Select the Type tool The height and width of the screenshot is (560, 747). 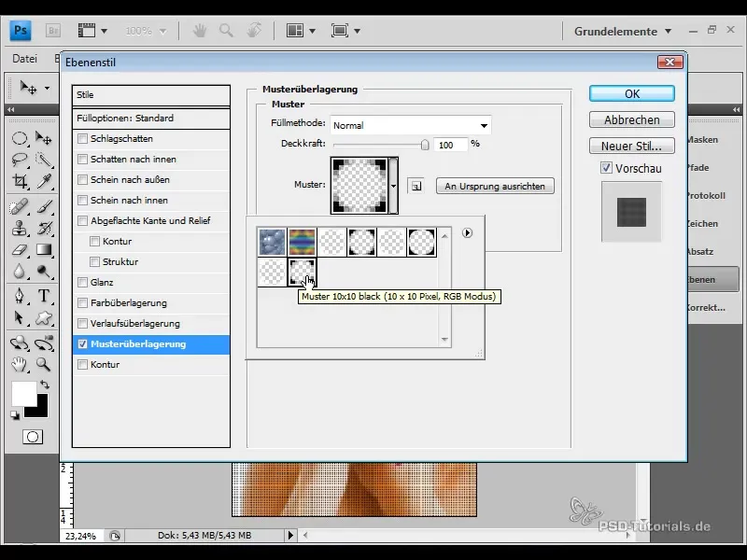coord(43,296)
